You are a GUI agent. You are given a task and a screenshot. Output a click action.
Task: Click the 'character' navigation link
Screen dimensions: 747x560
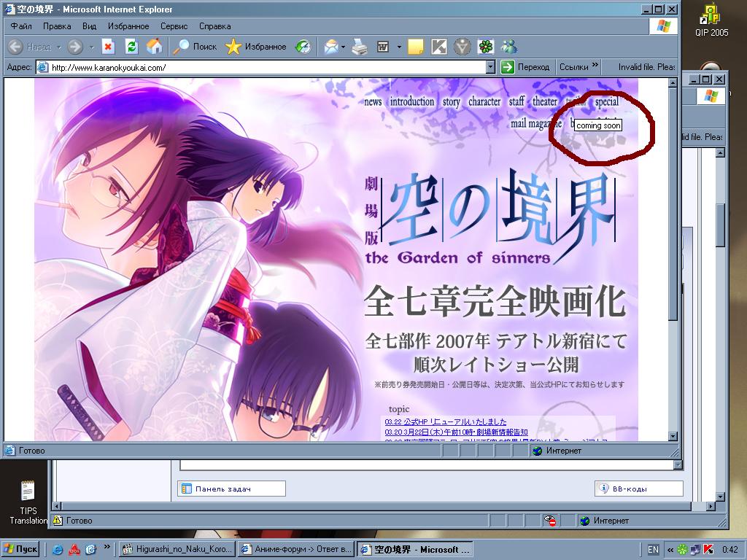coord(484,101)
